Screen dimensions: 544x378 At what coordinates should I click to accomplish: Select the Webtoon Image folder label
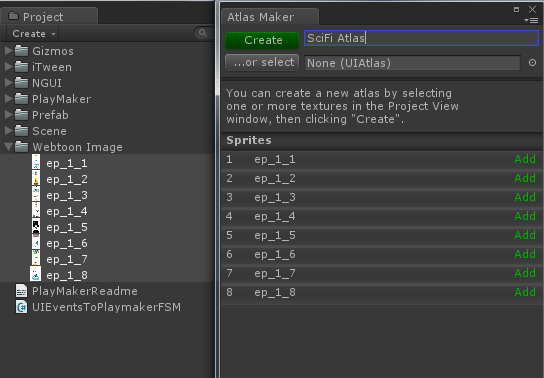click(x=77, y=147)
